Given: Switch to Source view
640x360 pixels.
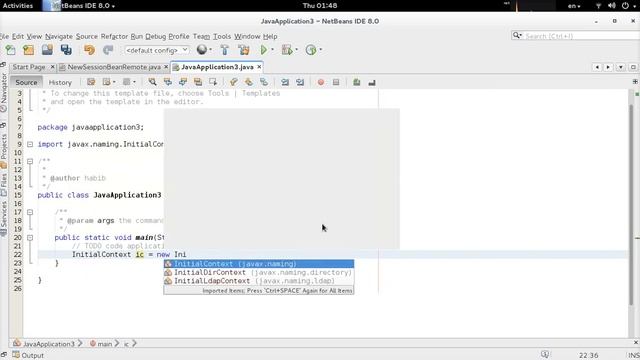Looking at the screenshot, I should [26, 82].
